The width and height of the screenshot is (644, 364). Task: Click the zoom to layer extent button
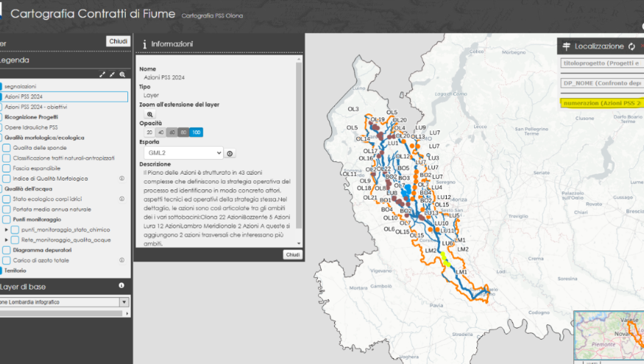coord(150,114)
